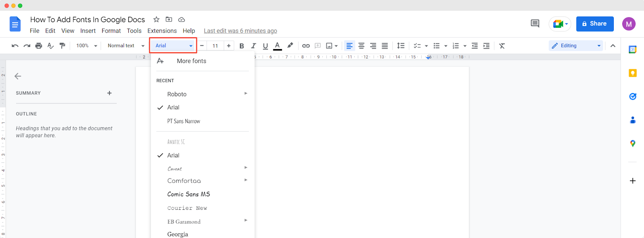Open the Normal text style dropdown
The image size is (644, 238).
point(126,46)
